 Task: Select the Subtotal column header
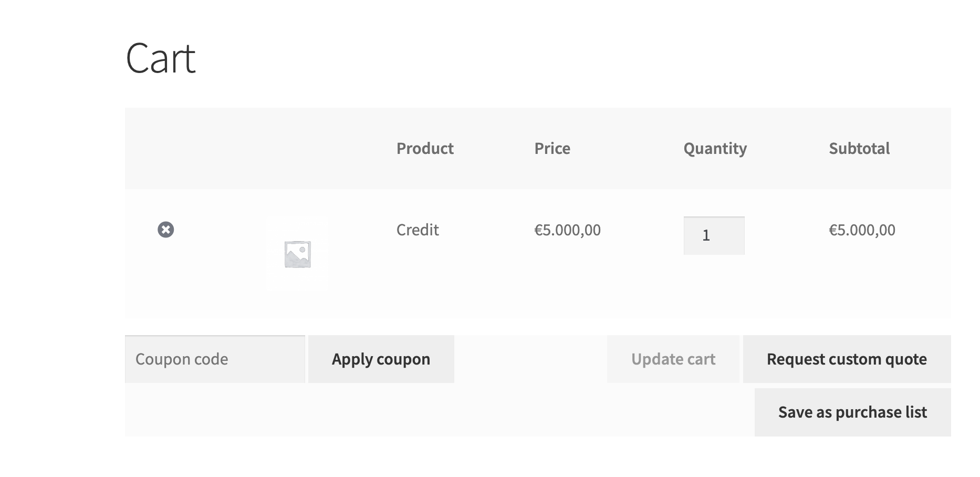tap(859, 148)
